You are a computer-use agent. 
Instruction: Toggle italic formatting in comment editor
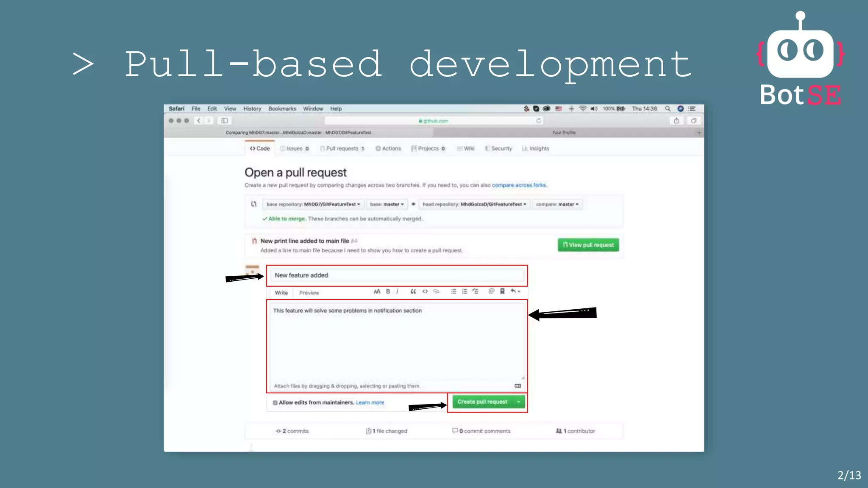pos(397,291)
